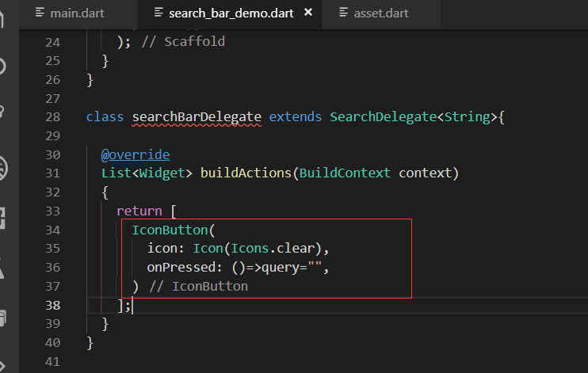Click the SearchDelegate type name
The image size is (588, 373).
[x=384, y=117]
